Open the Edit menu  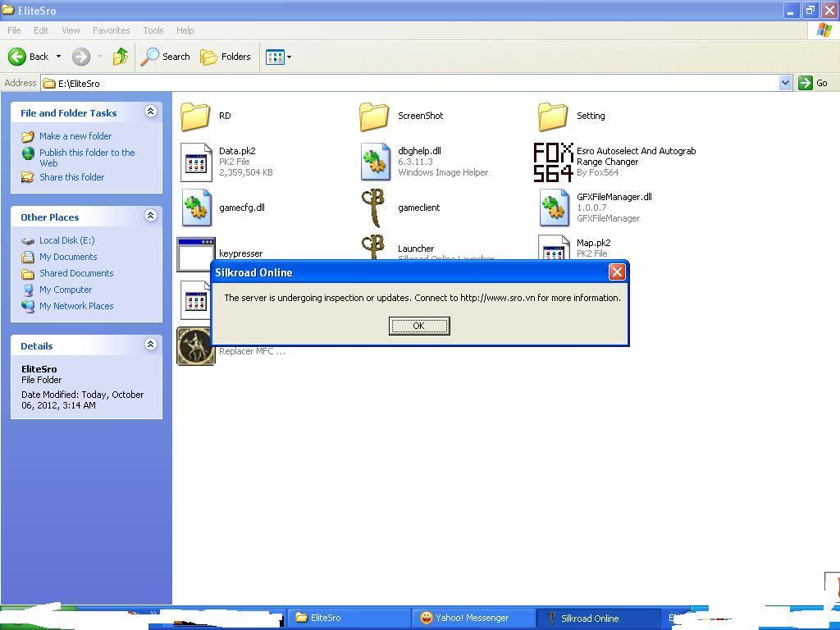click(41, 30)
